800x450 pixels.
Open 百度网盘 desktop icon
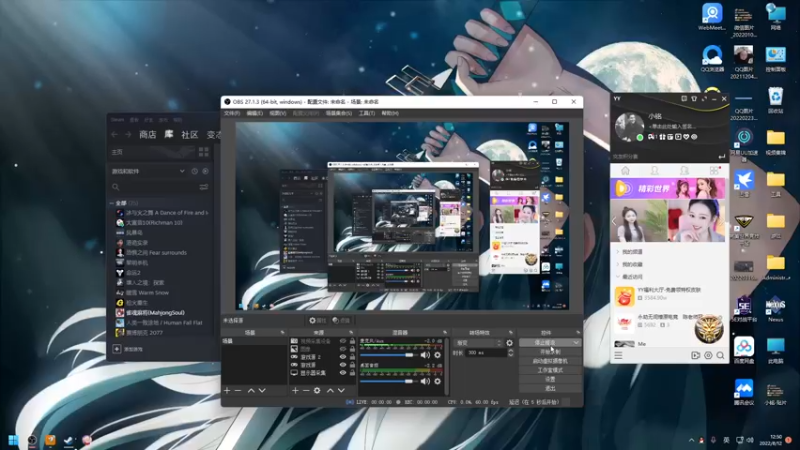click(x=744, y=350)
